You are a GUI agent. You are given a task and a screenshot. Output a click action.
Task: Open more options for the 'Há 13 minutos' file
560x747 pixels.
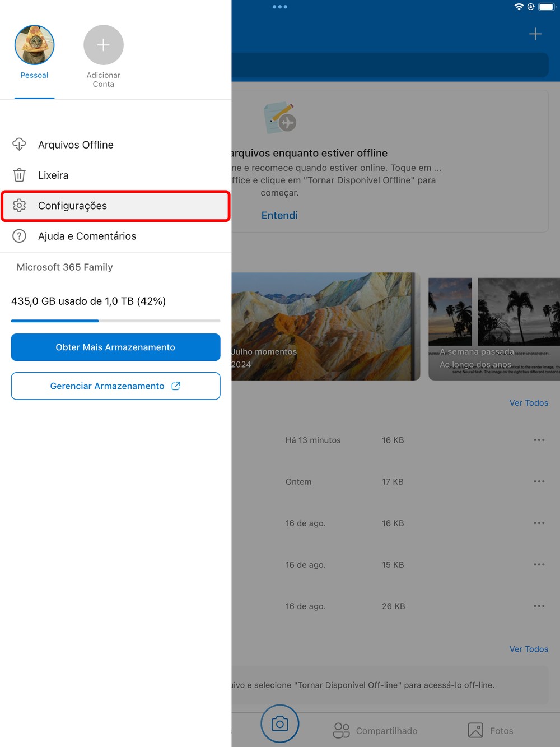pos(539,440)
